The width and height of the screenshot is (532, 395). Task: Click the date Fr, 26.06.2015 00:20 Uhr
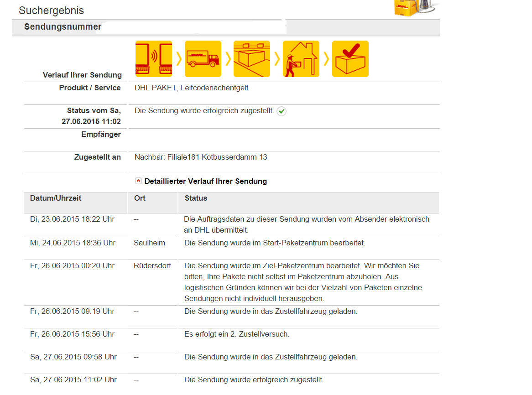[72, 265]
